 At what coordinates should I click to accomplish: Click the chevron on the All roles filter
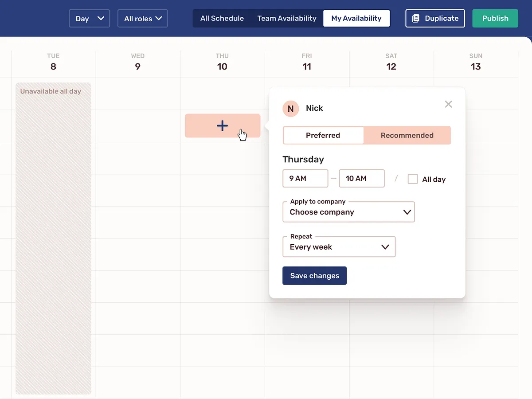[160, 18]
